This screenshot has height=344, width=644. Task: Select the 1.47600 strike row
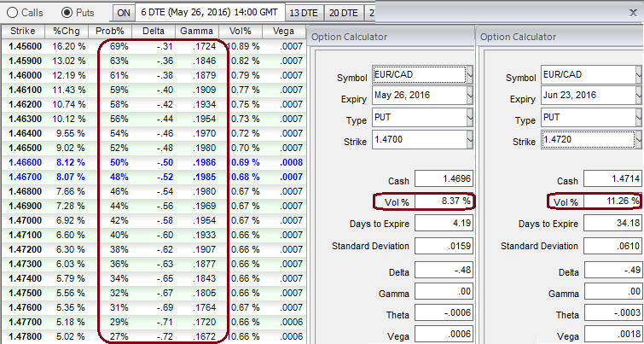pos(154,307)
